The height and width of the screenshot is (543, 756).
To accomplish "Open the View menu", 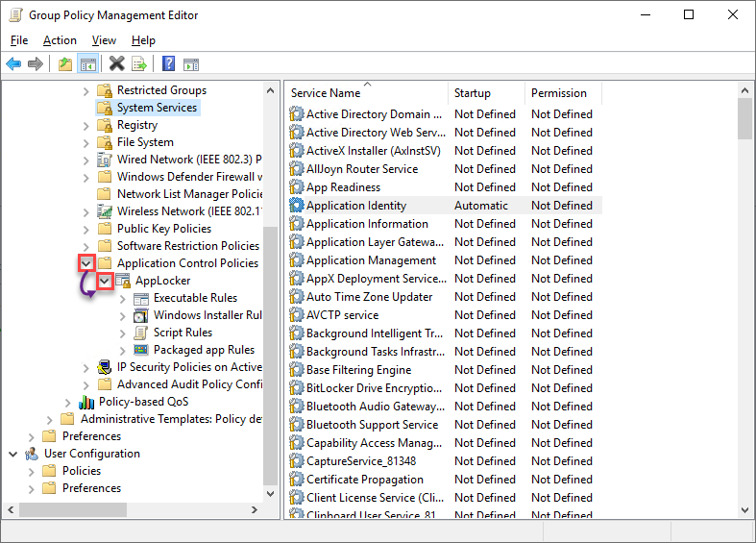I will click(x=104, y=40).
